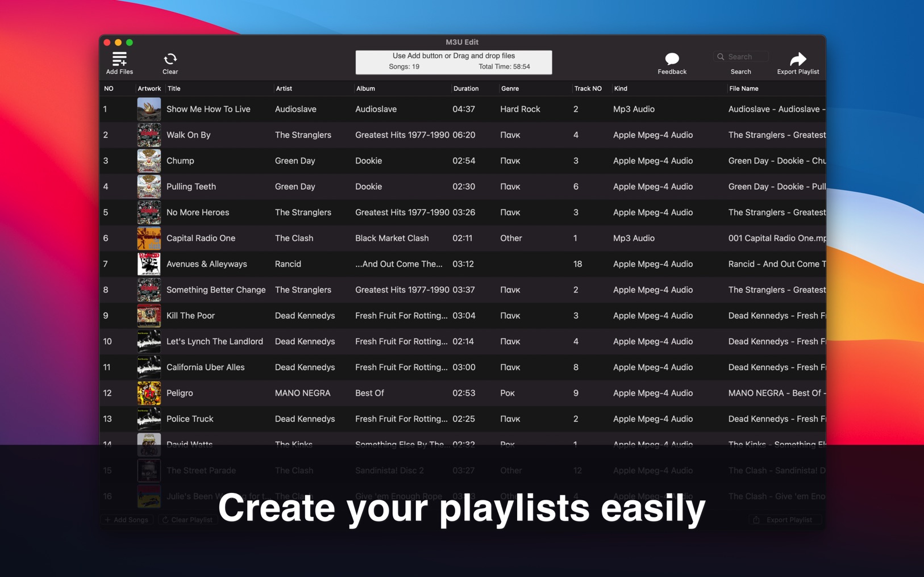Open the Feedback speech bubble icon
The image size is (924, 577).
point(672,58)
